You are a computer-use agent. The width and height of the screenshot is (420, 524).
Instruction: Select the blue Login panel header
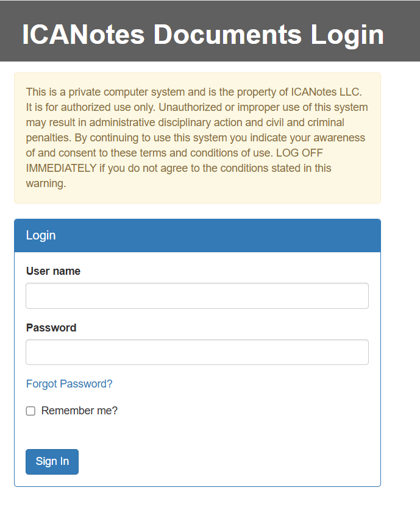197,236
